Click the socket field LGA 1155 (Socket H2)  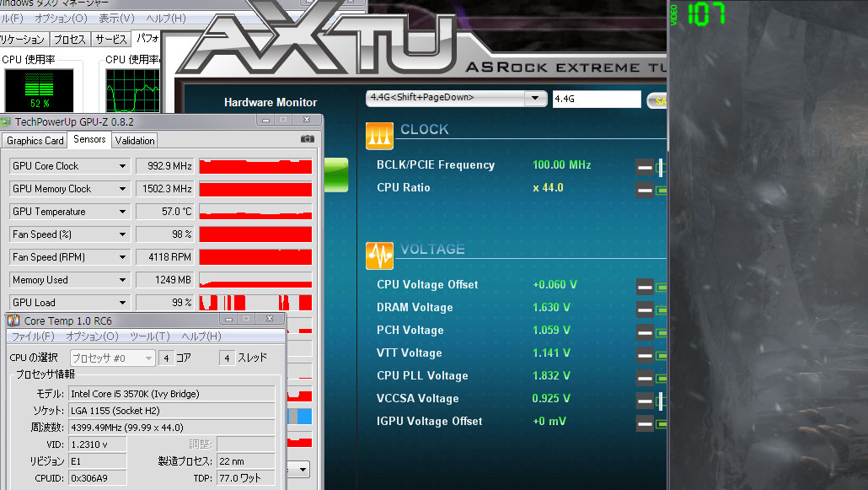[x=172, y=411]
